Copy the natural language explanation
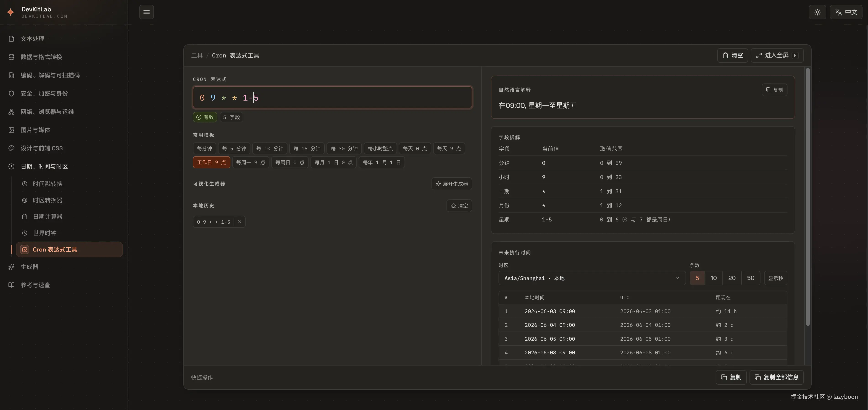868x410 pixels. click(774, 90)
